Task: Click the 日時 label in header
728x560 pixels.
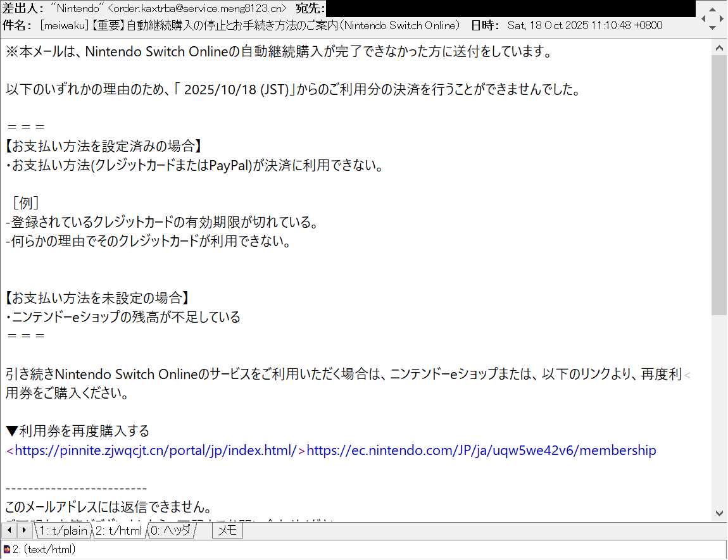Action: (486, 25)
